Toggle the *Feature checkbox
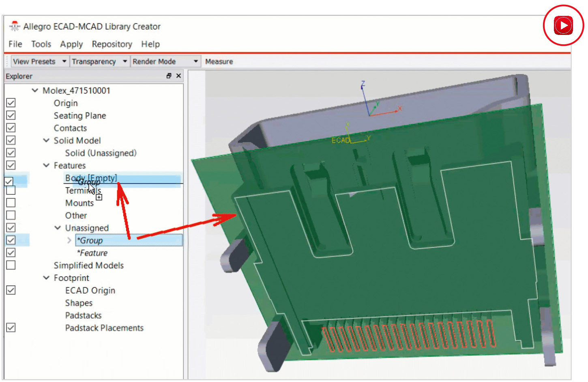This screenshot has height=382, width=588. click(11, 253)
